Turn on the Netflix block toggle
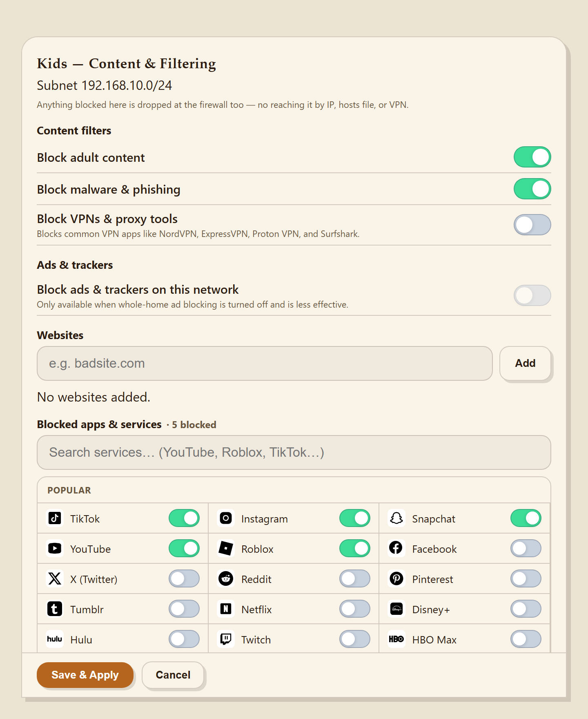The image size is (588, 719). tap(355, 609)
